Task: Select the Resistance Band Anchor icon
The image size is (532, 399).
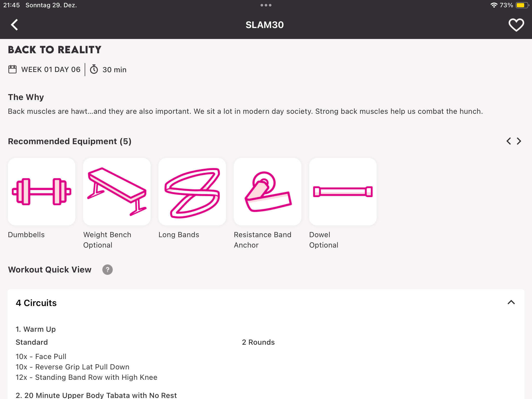Action: (x=267, y=191)
